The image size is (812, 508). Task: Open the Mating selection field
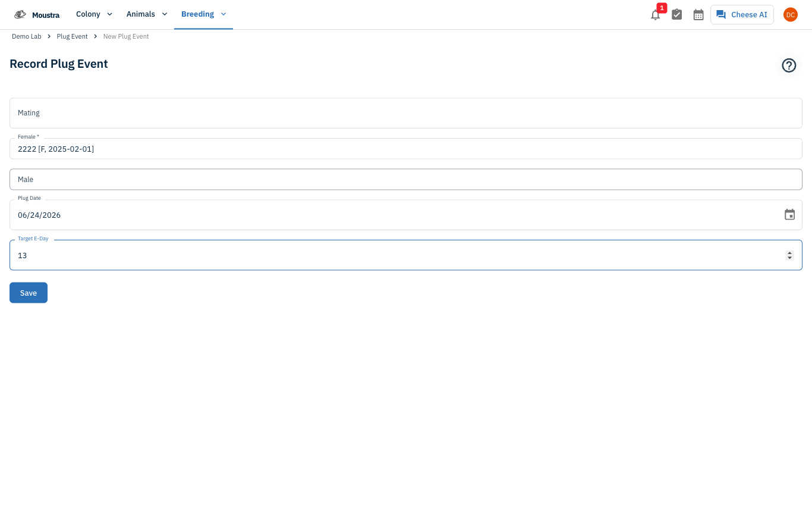406,113
